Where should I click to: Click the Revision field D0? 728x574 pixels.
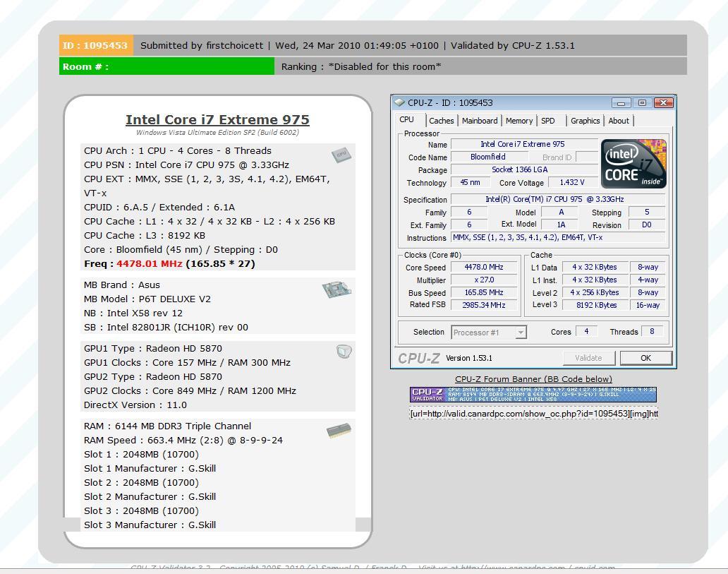pyautogui.click(x=647, y=225)
